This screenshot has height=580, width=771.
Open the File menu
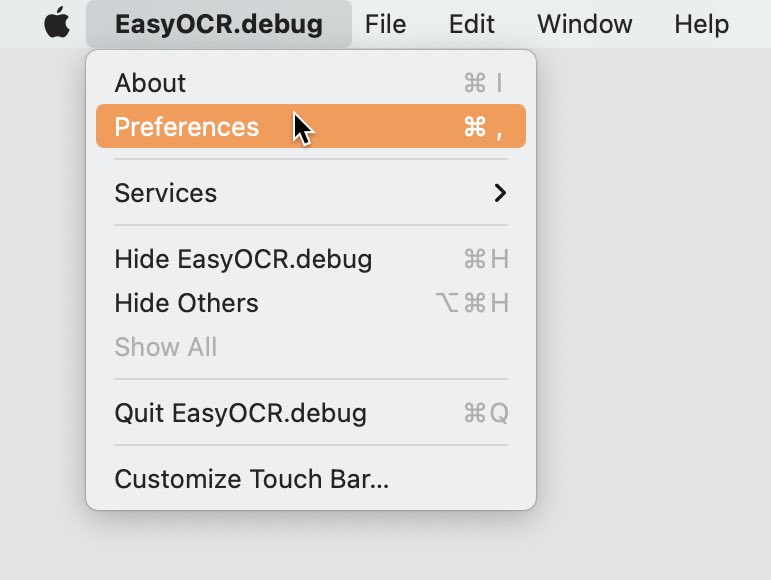(x=386, y=24)
